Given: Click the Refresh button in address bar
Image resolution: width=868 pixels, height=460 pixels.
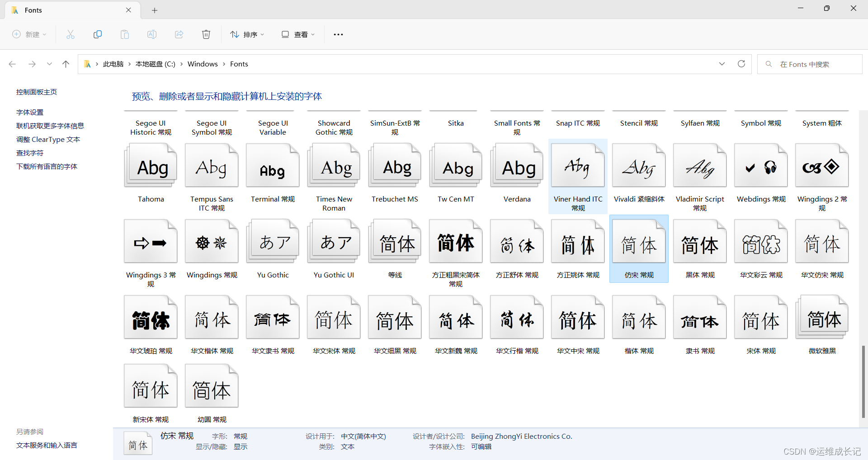Looking at the screenshot, I should 741,64.
